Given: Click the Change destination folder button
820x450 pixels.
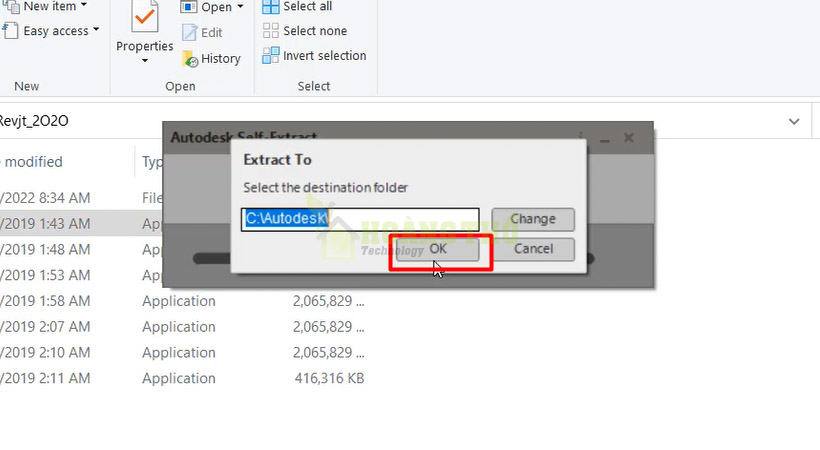Looking at the screenshot, I should coord(533,219).
